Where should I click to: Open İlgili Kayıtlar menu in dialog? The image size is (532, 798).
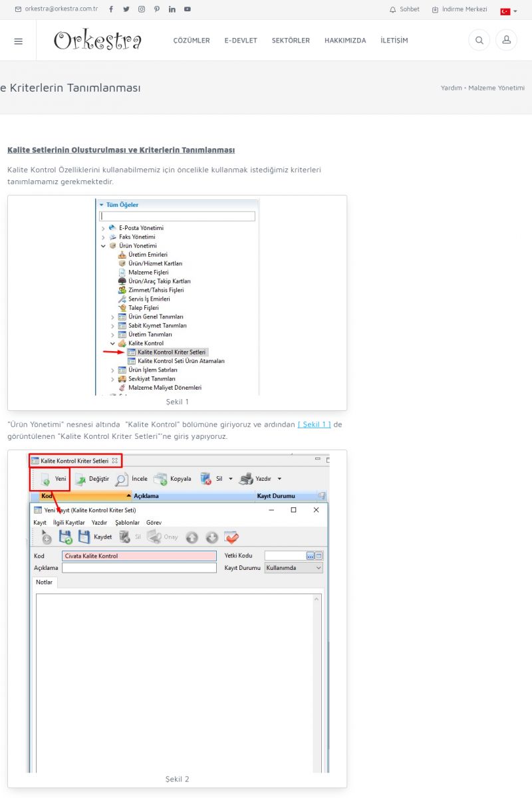click(69, 523)
